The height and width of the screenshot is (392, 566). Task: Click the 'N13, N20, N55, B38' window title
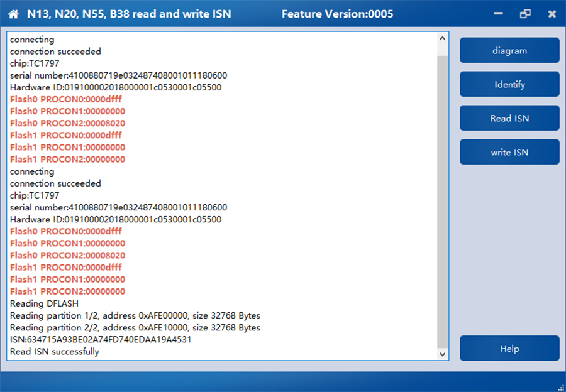pyautogui.click(x=129, y=14)
